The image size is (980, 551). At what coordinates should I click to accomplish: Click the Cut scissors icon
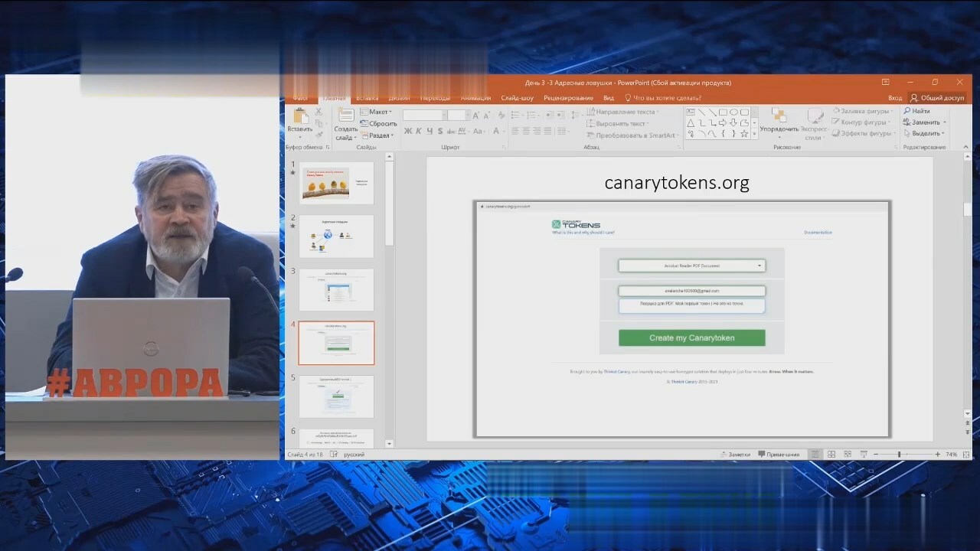pyautogui.click(x=318, y=112)
